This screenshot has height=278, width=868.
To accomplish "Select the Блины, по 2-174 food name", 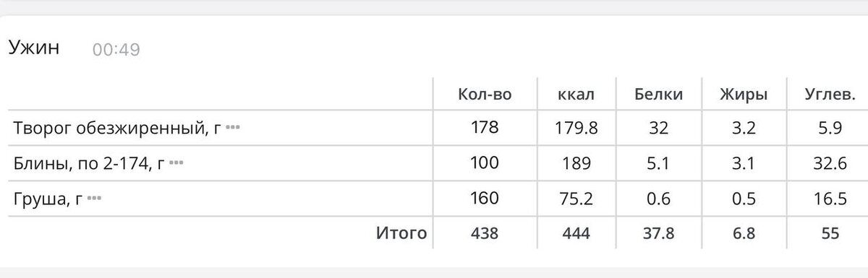I will coord(89,164).
